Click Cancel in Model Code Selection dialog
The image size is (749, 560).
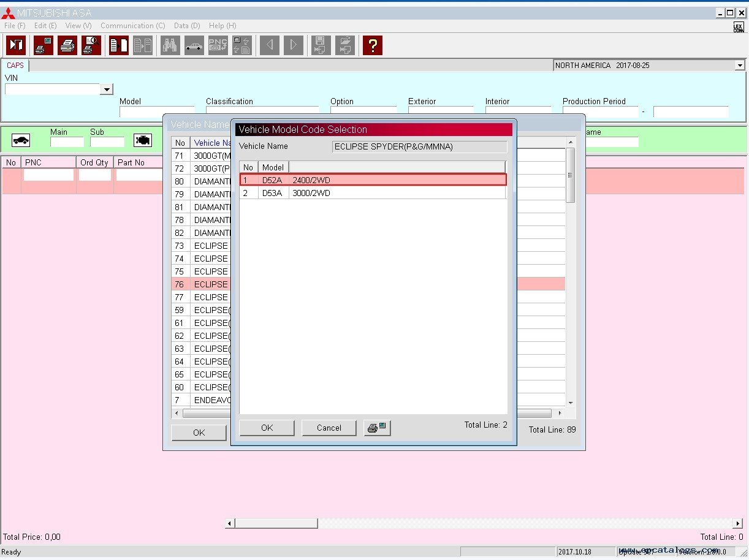[x=329, y=428]
